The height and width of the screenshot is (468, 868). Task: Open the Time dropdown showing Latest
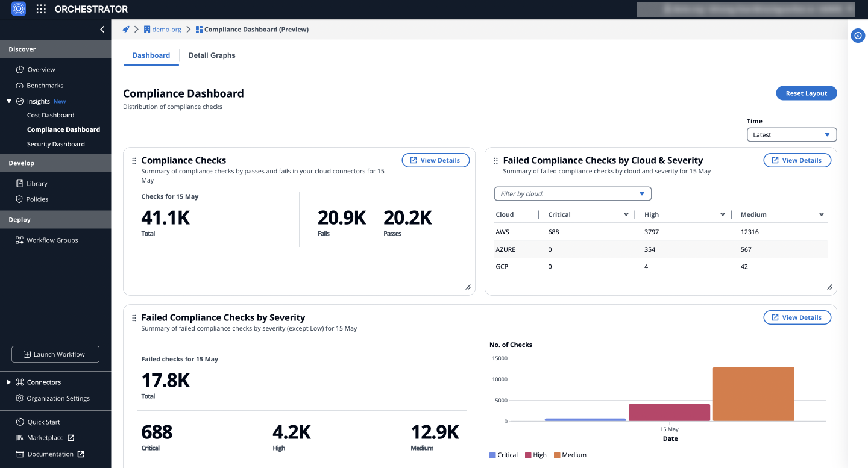point(791,134)
